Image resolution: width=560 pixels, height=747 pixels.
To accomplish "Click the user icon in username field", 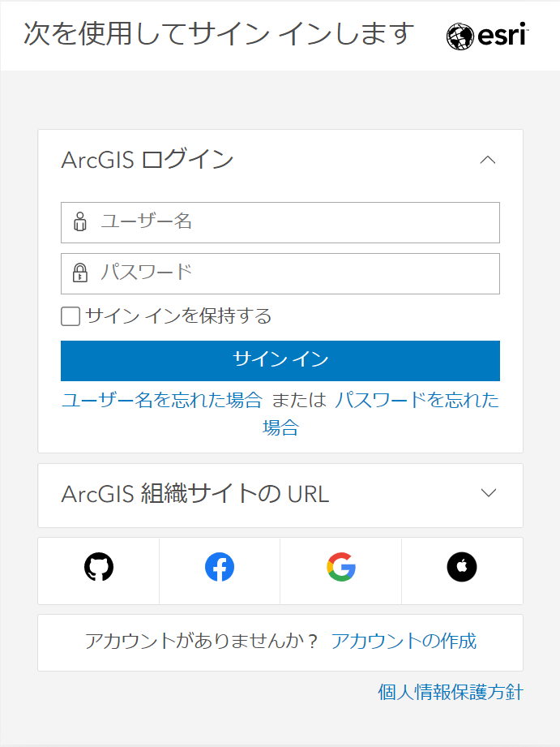I will pyautogui.click(x=80, y=222).
